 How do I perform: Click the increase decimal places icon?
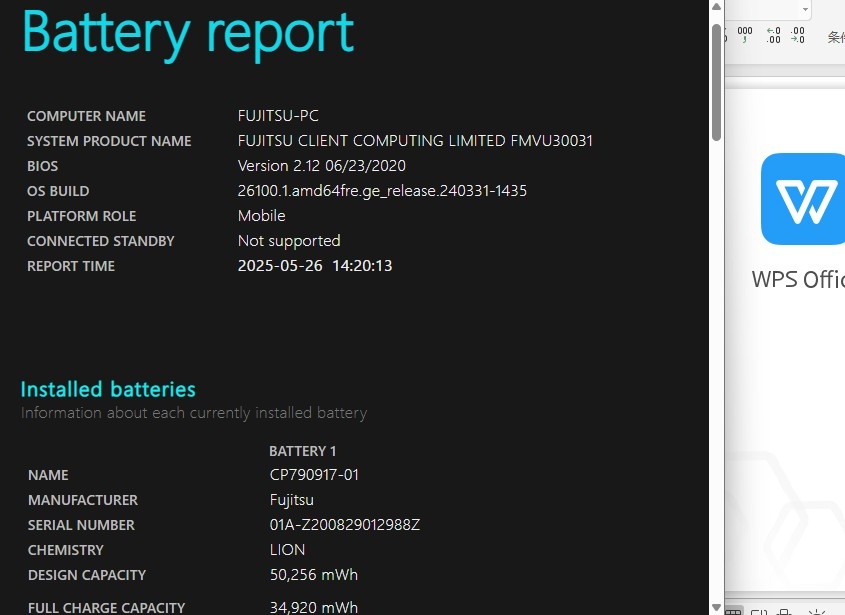774,34
